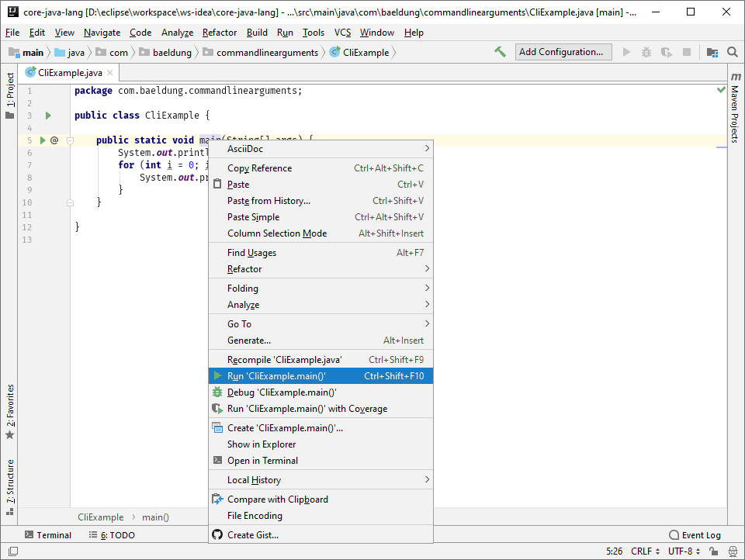Click the green Build project hammer icon
The height and width of the screenshot is (560, 745).
500,52
